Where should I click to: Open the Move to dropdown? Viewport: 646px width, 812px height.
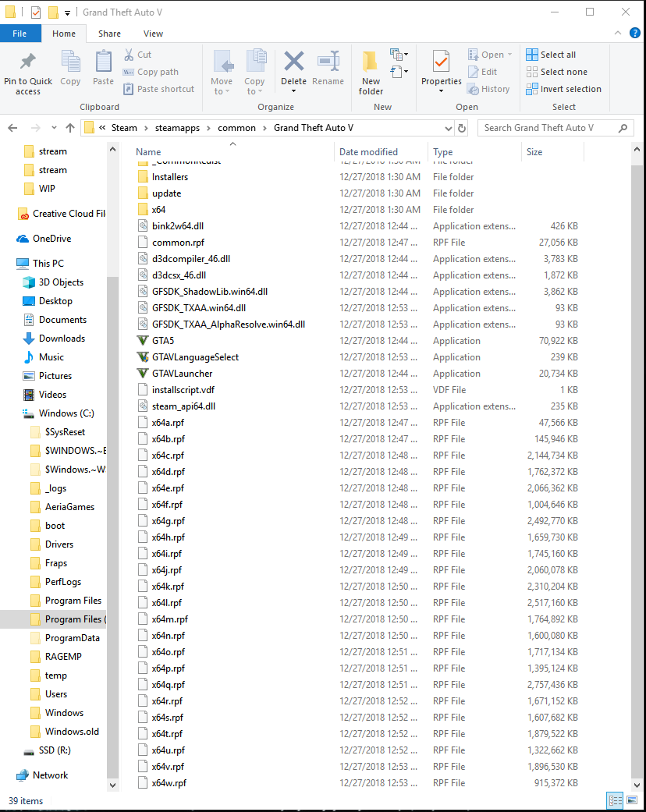click(222, 86)
